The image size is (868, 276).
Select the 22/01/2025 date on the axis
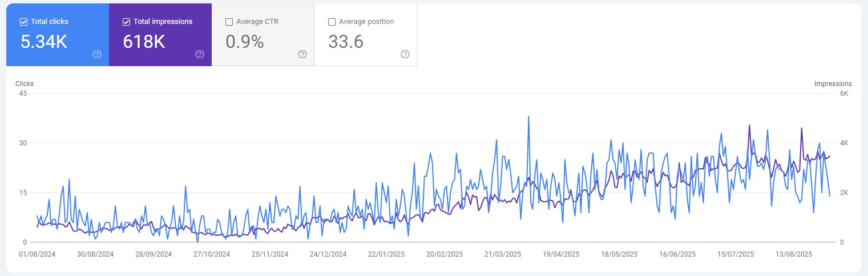coord(386,254)
